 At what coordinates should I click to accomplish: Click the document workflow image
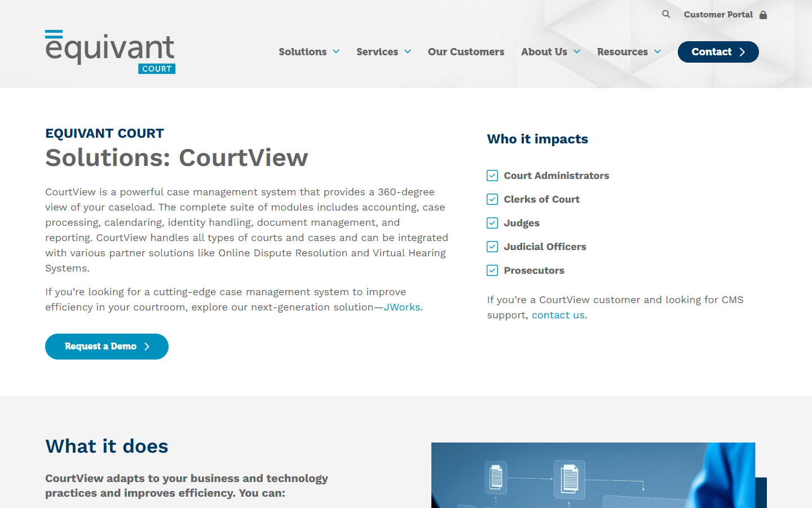coord(593,475)
